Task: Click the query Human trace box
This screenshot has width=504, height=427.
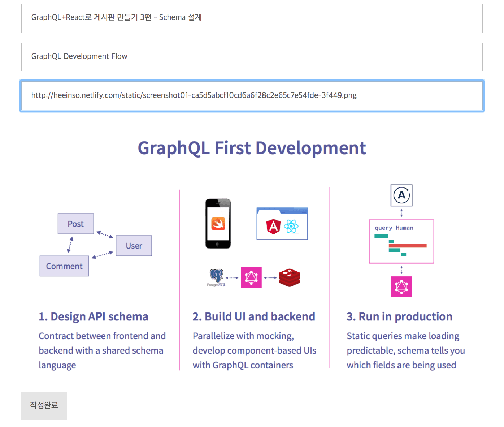Action: 401,241
